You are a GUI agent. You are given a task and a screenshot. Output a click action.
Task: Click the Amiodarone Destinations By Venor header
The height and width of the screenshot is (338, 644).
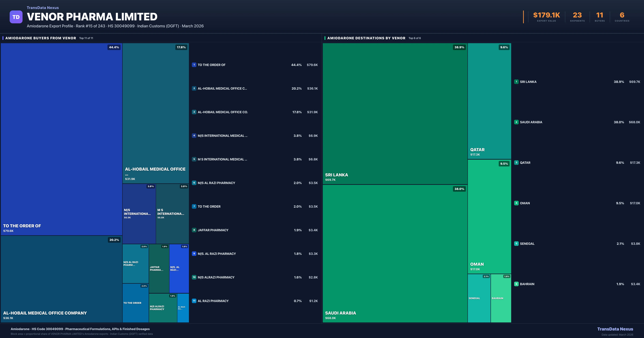366,38
